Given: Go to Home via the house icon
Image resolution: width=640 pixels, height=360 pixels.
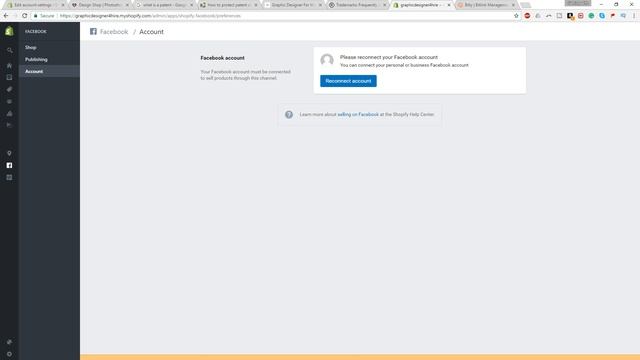Looking at the screenshot, I should point(9,65).
